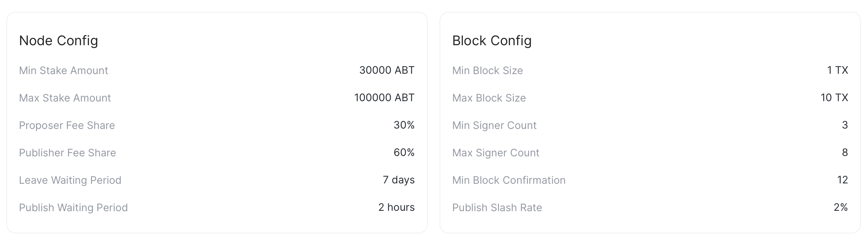Select the Max Stake Amount label

click(x=65, y=98)
